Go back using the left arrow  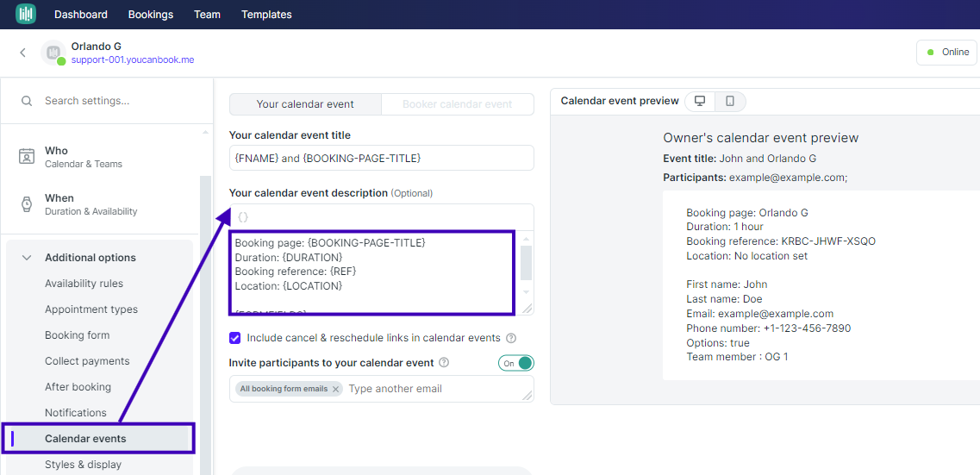(x=22, y=53)
